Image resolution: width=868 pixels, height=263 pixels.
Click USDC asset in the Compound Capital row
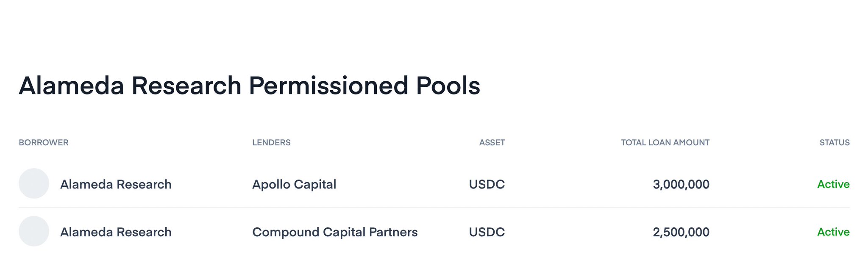[x=487, y=232]
